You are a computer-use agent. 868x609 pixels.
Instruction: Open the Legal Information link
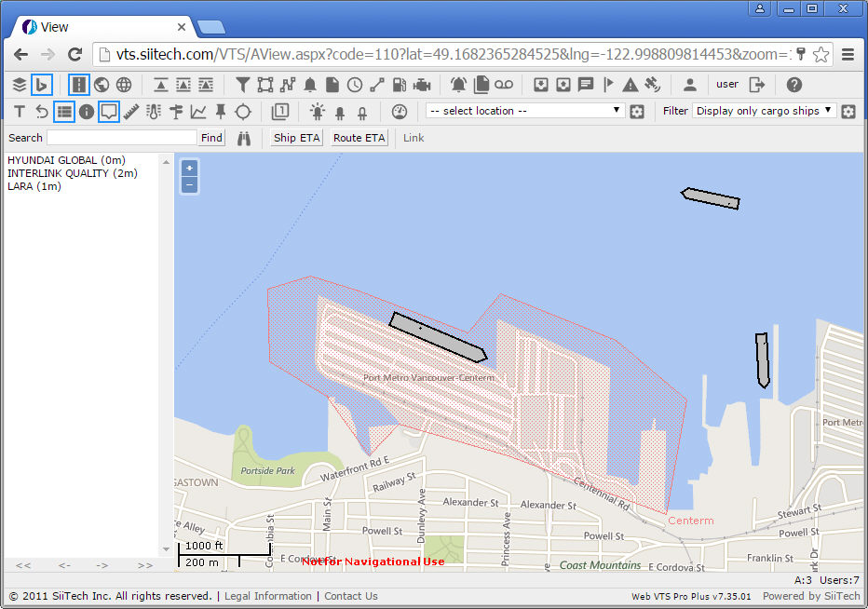coord(268,596)
